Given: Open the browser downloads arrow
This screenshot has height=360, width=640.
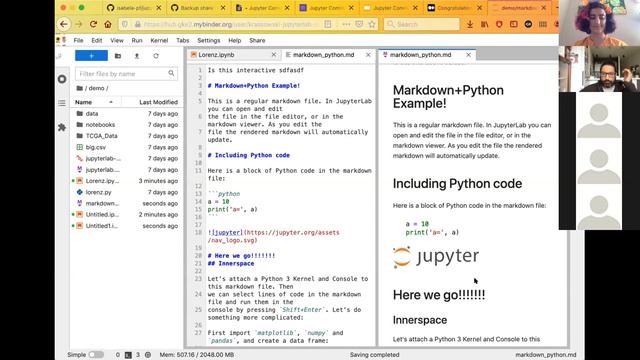Looking at the screenshot, I should [470, 24].
